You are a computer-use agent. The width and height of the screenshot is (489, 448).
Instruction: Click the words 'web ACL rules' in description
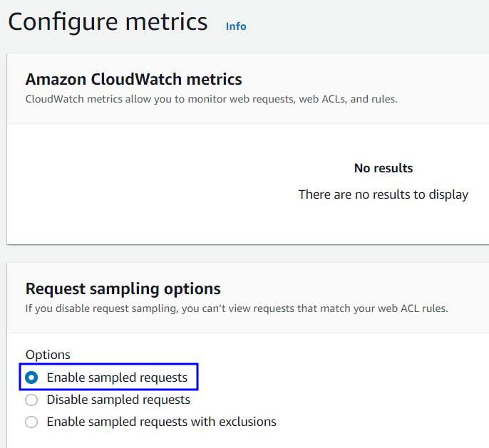click(x=413, y=308)
